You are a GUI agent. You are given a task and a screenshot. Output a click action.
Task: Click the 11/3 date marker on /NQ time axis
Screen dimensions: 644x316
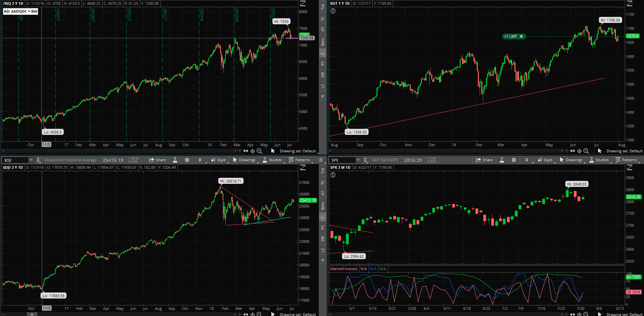coord(46,145)
